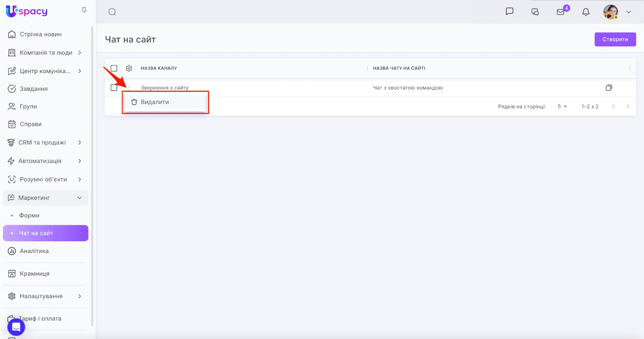Open the mail inbox with badge
This screenshot has width=644, height=339.
pyautogui.click(x=561, y=12)
